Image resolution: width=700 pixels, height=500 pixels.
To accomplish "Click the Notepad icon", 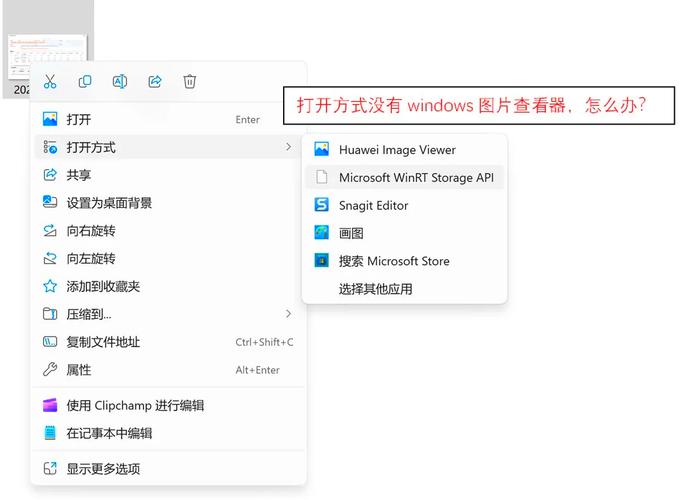I will pos(50,433).
